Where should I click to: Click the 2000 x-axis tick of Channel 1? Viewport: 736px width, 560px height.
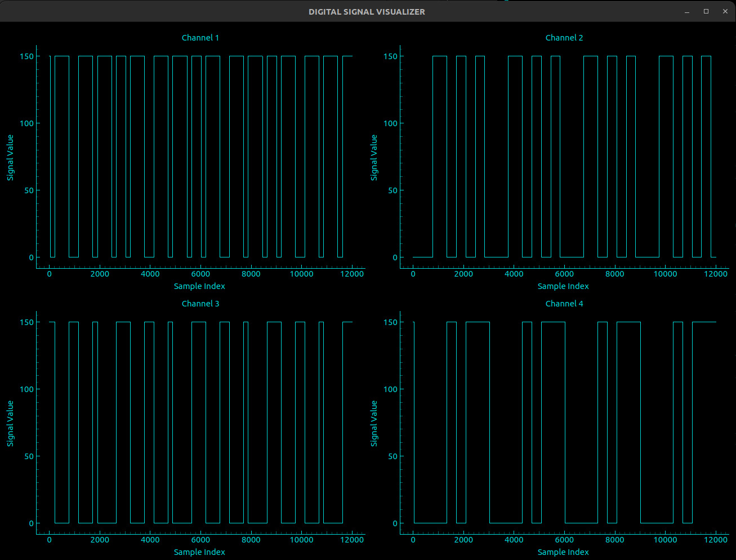[100, 274]
